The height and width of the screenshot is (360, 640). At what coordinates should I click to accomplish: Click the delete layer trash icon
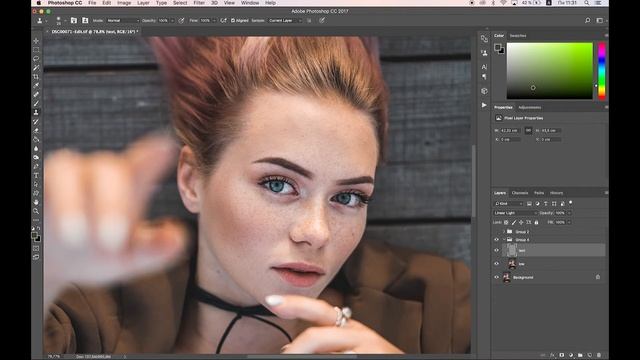click(599, 355)
